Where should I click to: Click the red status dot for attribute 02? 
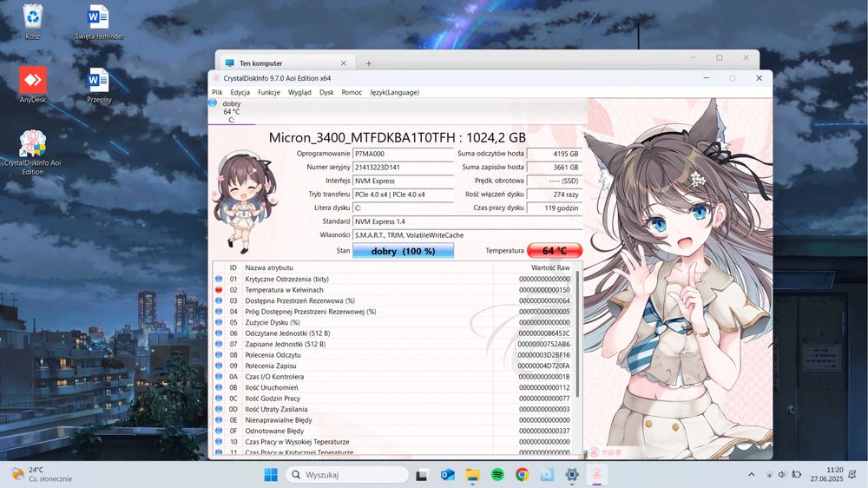219,290
